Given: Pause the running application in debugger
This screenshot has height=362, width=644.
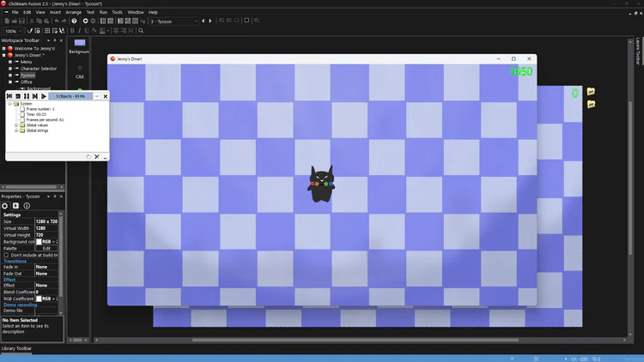Looking at the screenshot, I should [x=27, y=96].
